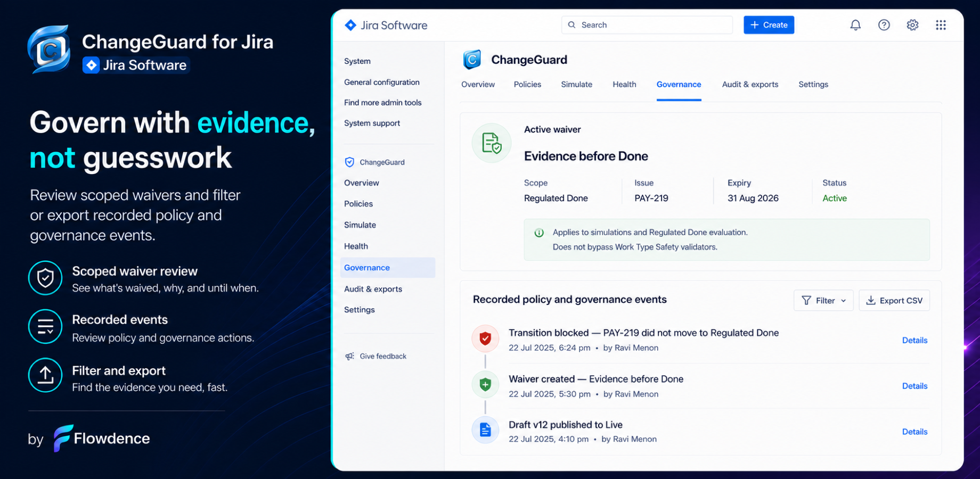Viewport: 980px width, 479px height.
Task: Open the Settings tab in ChangeGuard
Action: 813,85
